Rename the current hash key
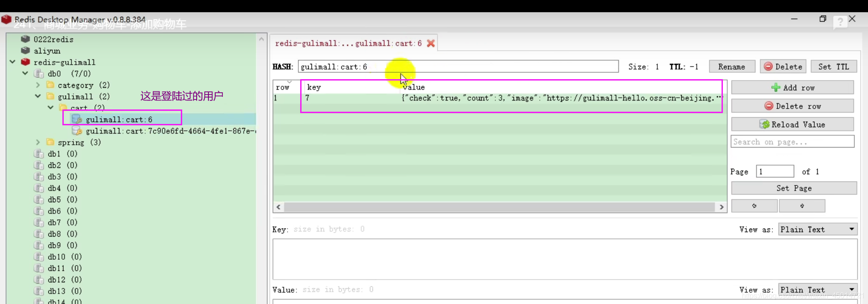This screenshot has width=868, height=304. point(732,66)
